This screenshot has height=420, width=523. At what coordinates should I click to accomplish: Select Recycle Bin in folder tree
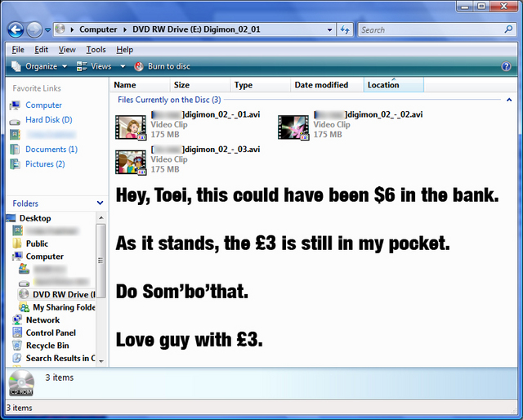click(x=47, y=346)
